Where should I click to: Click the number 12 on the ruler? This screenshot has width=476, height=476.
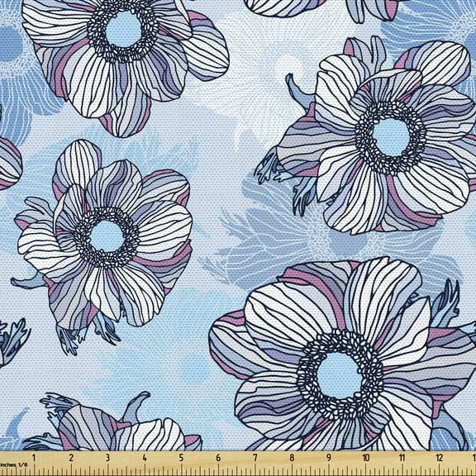[x=439, y=458]
